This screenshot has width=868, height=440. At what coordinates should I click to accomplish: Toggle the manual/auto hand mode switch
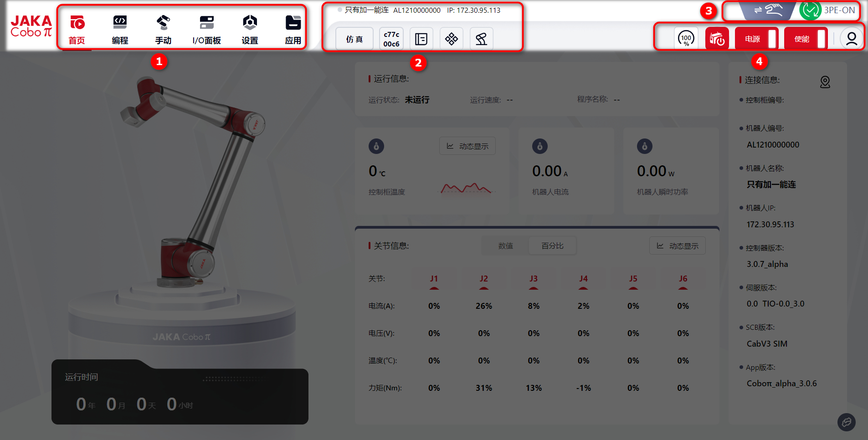tap(768, 10)
